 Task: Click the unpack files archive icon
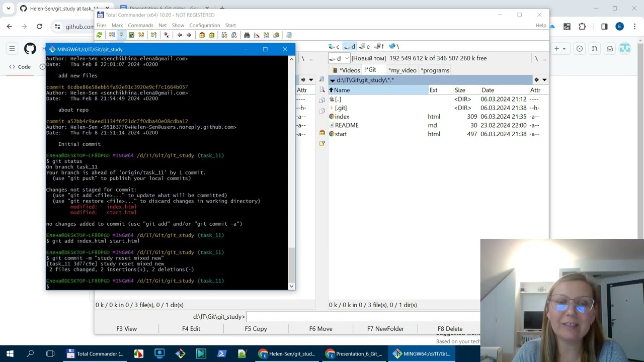coord(212,35)
